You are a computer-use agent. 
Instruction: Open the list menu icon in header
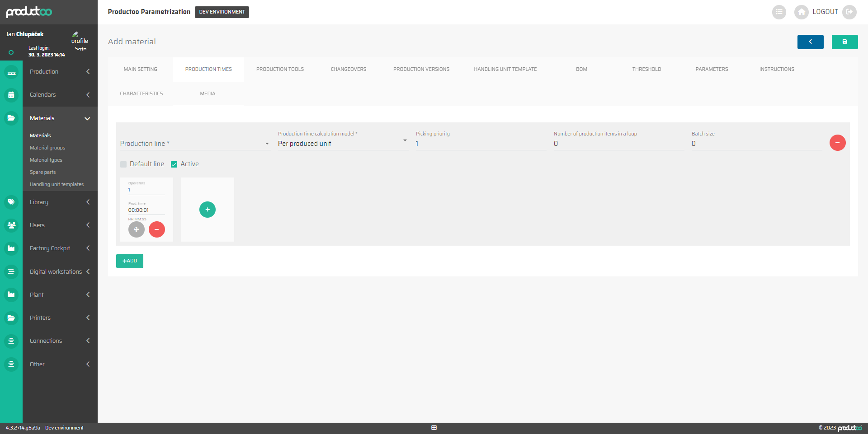tap(779, 12)
